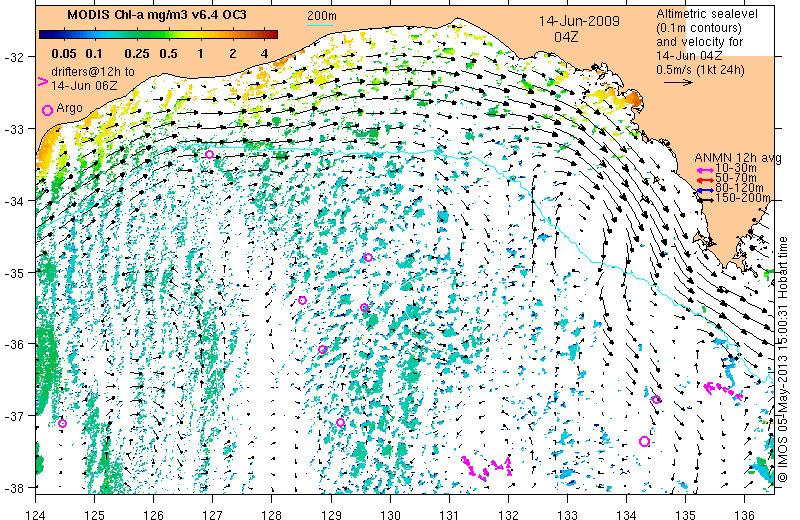
Task: Click the -32 latitude axis label
Action: coord(13,57)
